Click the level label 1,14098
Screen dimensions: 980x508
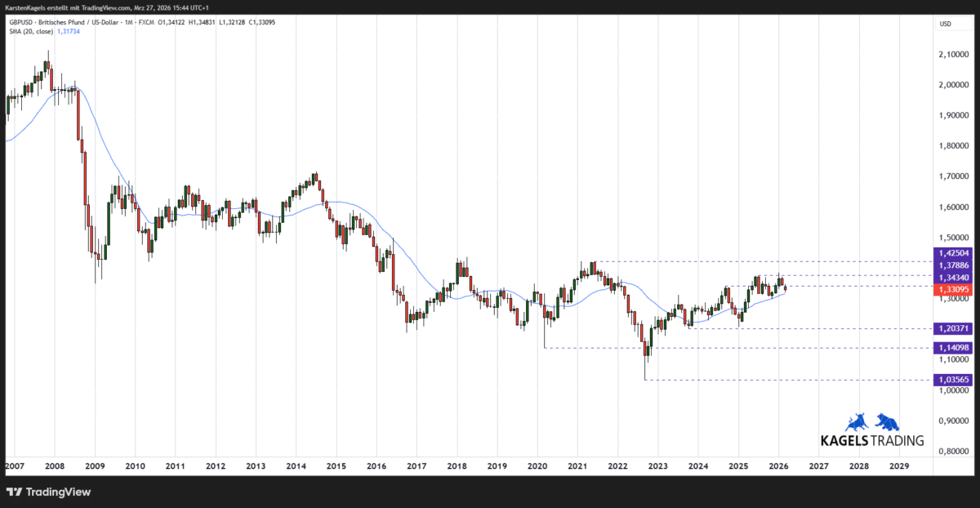click(952, 348)
